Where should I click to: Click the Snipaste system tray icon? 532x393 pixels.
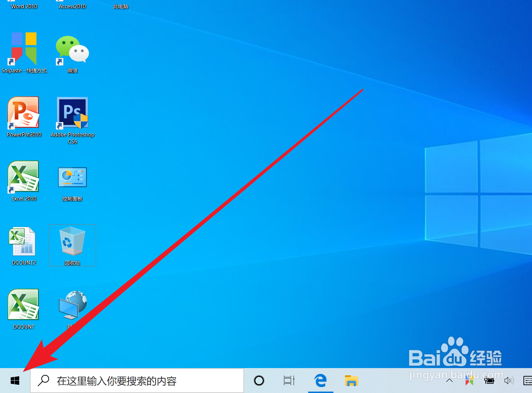coord(469,381)
